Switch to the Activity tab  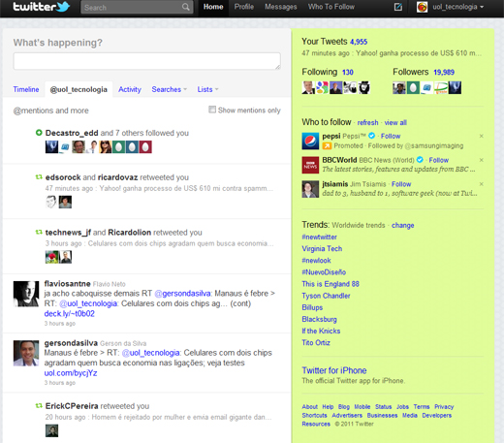(x=130, y=89)
